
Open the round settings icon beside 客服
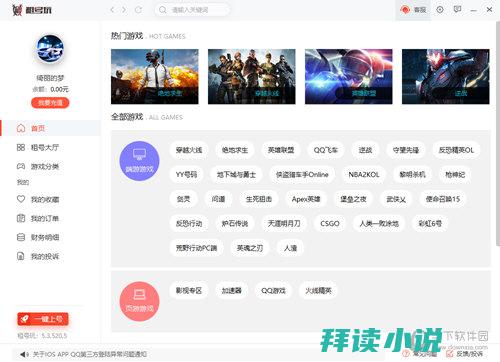click(x=440, y=10)
